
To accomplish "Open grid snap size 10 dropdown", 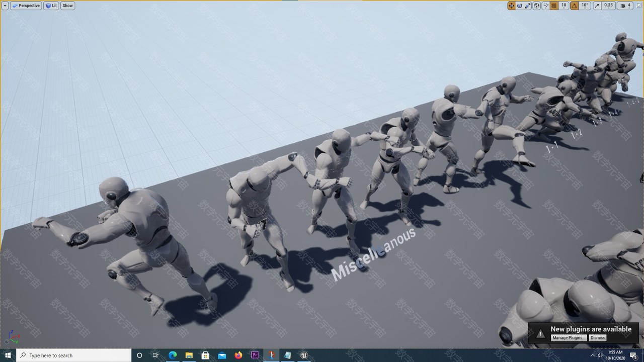I will click(564, 6).
